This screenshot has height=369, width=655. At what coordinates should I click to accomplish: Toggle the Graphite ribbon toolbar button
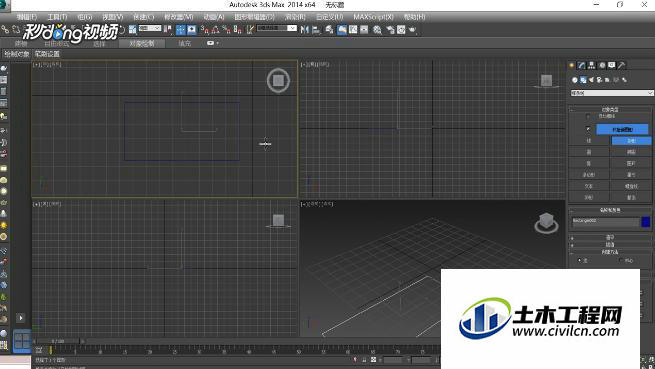342,29
